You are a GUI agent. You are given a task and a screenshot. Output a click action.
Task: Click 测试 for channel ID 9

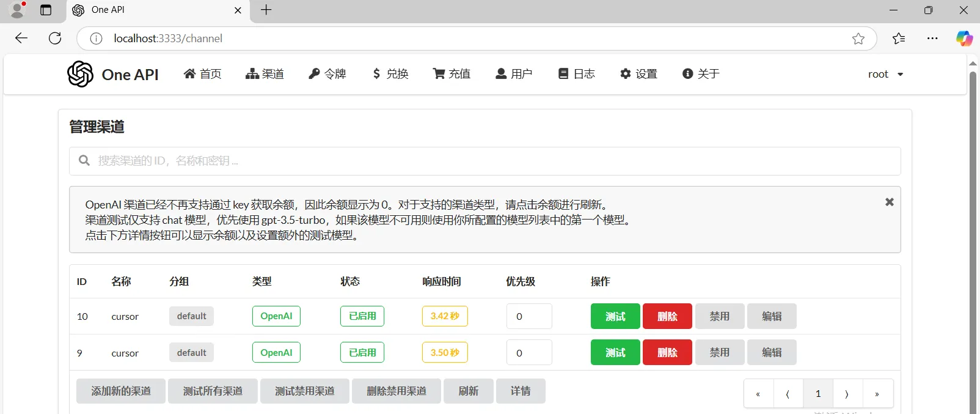615,352
